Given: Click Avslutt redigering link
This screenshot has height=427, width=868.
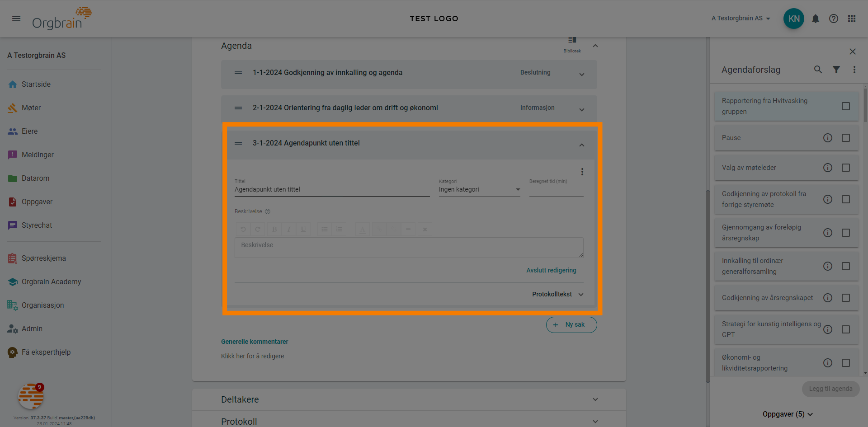Looking at the screenshot, I should [x=551, y=270].
